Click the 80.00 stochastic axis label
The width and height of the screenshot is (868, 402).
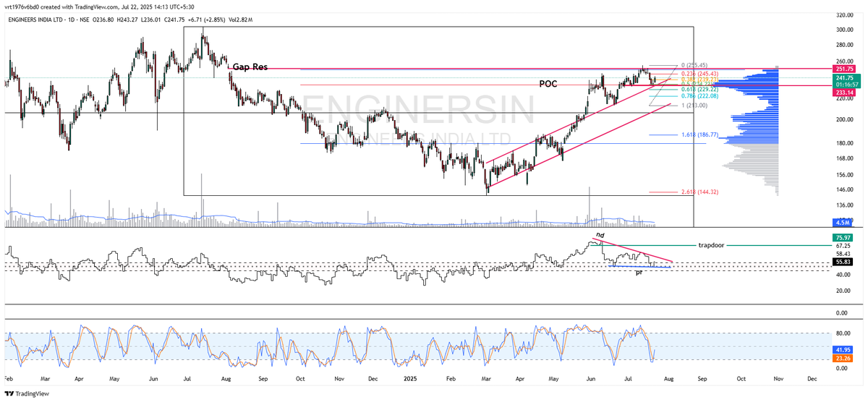pyautogui.click(x=844, y=334)
